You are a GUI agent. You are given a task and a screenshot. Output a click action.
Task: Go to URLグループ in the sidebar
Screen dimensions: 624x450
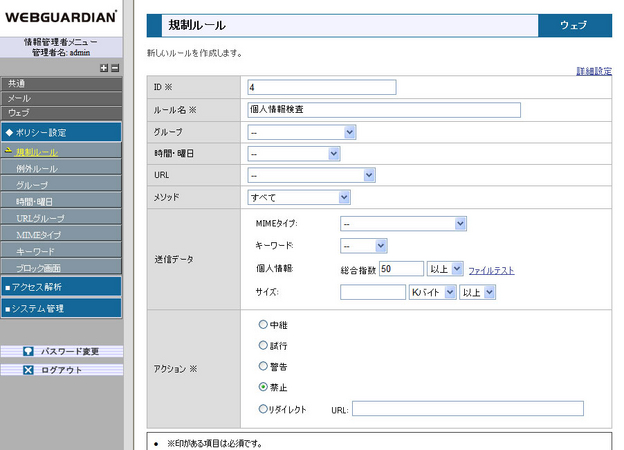(40, 217)
